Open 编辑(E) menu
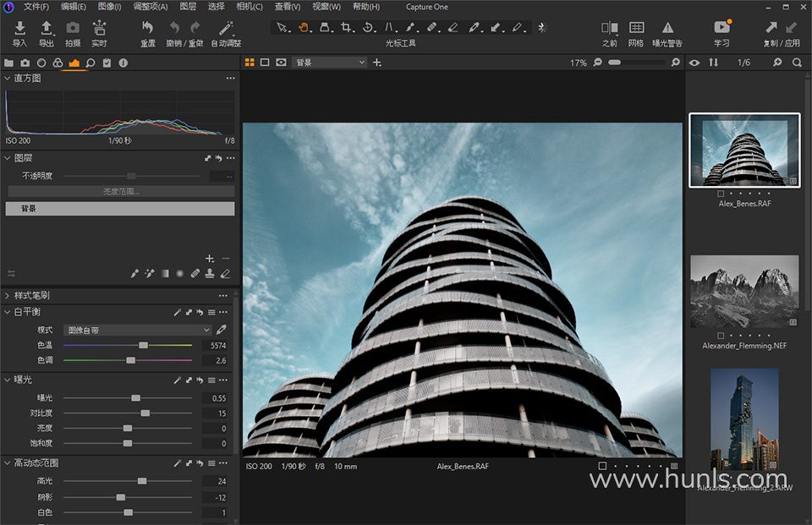Image resolution: width=812 pixels, height=525 pixels. coord(73,7)
